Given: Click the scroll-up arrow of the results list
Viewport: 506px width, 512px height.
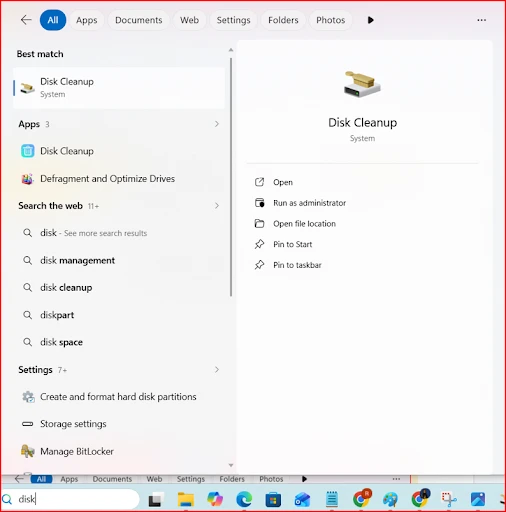Looking at the screenshot, I should (x=231, y=50).
